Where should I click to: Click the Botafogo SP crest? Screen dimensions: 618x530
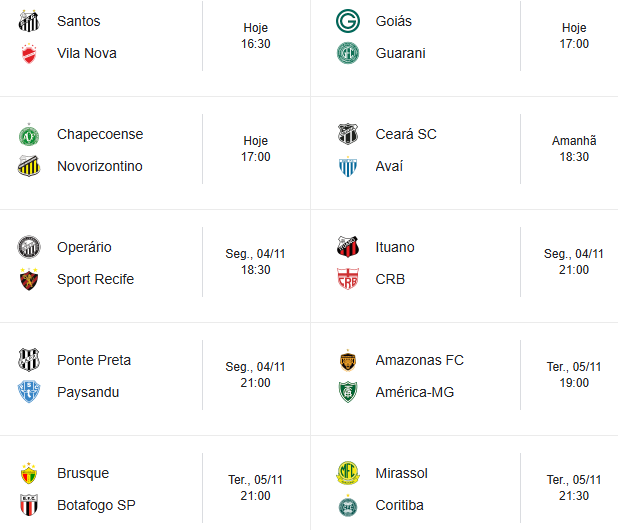[x=29, y=505]
